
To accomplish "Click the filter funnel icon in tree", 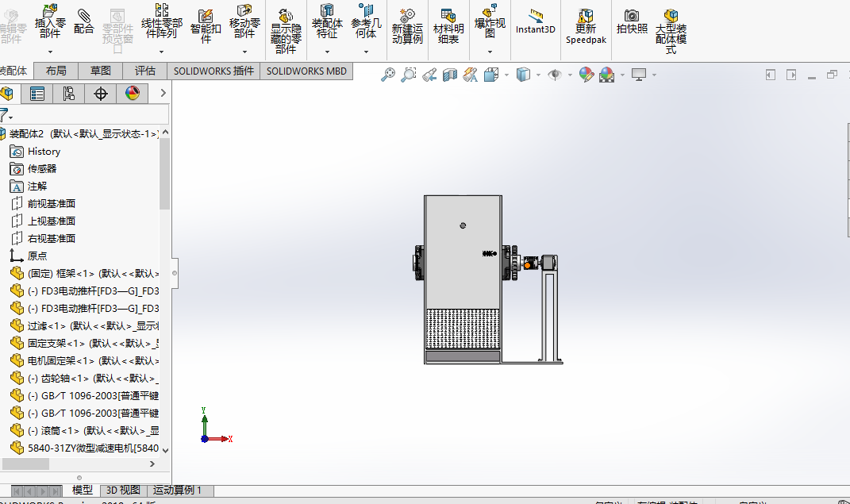I will (4, 115).
